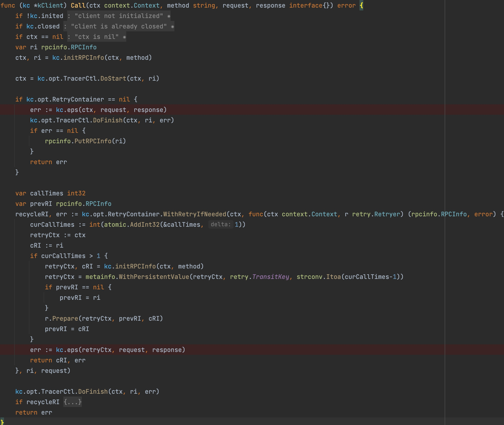504x425 pixels.
Task: Expand the folded "ctx is nil" block
Action: (96, 37)
